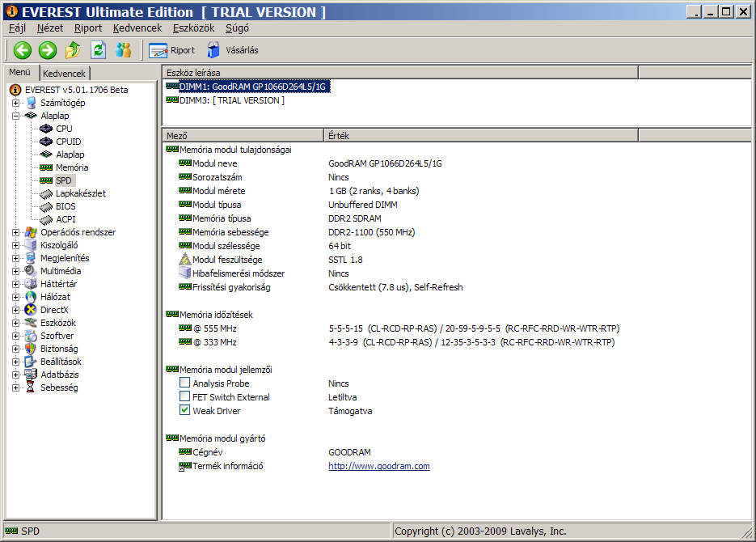756x542 pixels.
Task: Open the Riport menu in menu bar
Action: pyautogui.click(x=88, y=28)
